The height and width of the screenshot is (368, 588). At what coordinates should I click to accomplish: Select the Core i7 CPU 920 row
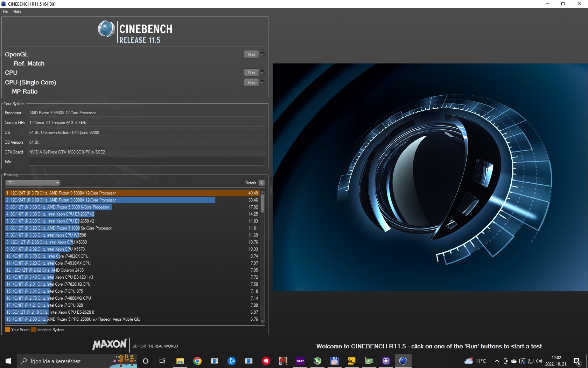[132, 305]
